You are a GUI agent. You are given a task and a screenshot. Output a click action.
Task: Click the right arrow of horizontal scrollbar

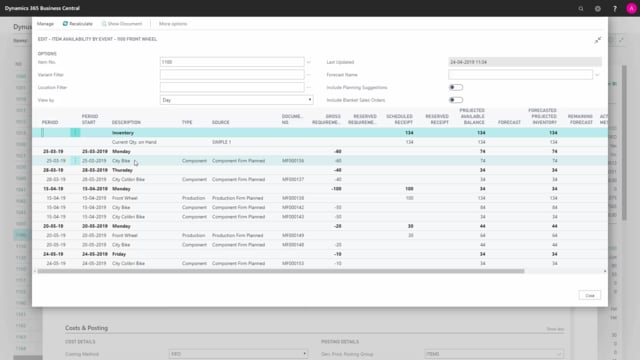coord(605,271)
